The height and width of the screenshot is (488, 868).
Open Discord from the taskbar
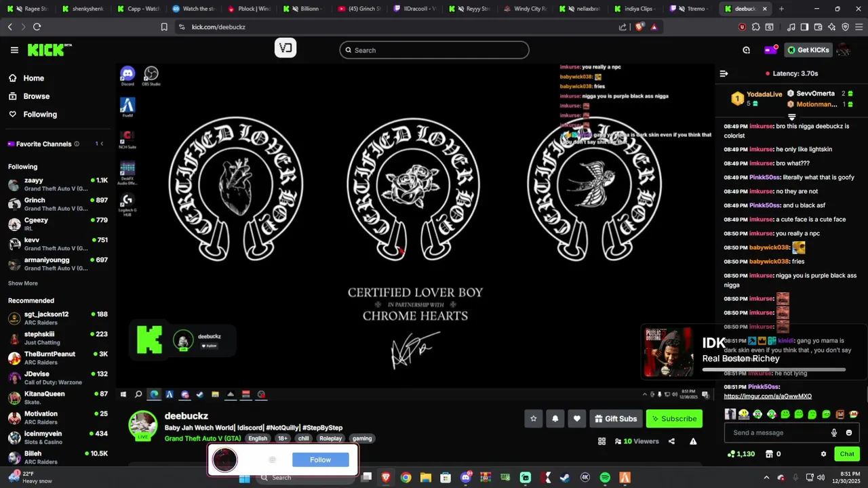click(x=466, y=478)
